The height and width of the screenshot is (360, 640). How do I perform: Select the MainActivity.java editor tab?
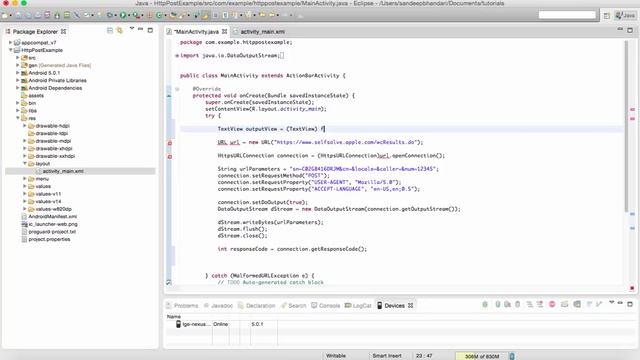click(x=197, y=31)
